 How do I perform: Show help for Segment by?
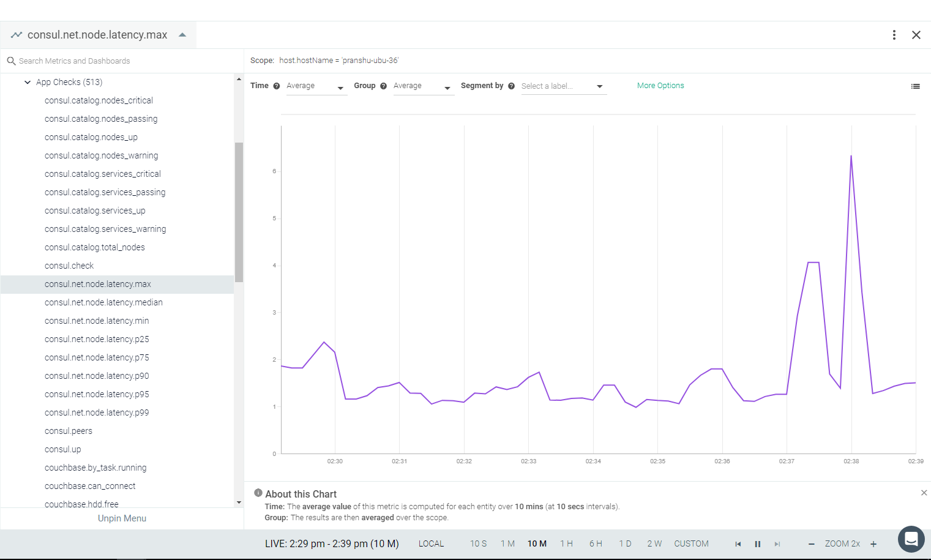click(512, 86)
